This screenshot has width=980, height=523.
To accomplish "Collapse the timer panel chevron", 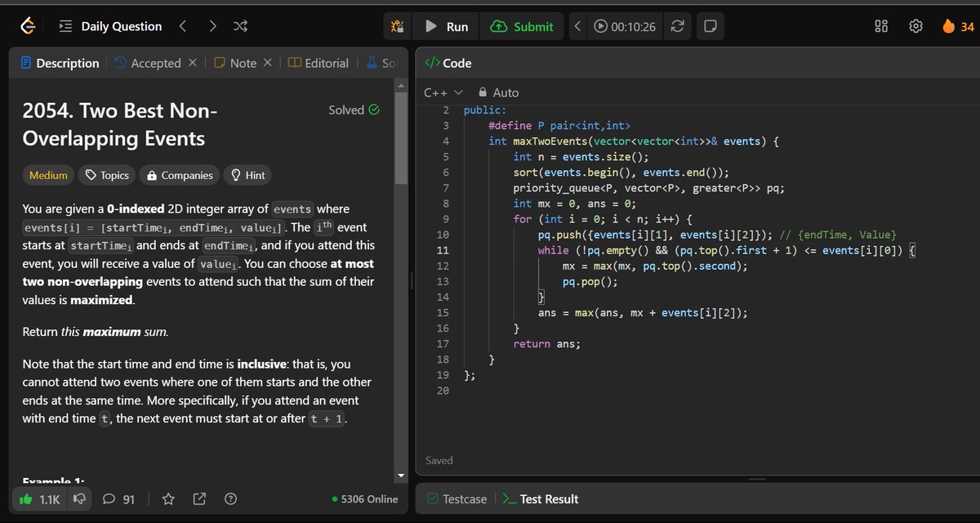I will click(577, 26).
